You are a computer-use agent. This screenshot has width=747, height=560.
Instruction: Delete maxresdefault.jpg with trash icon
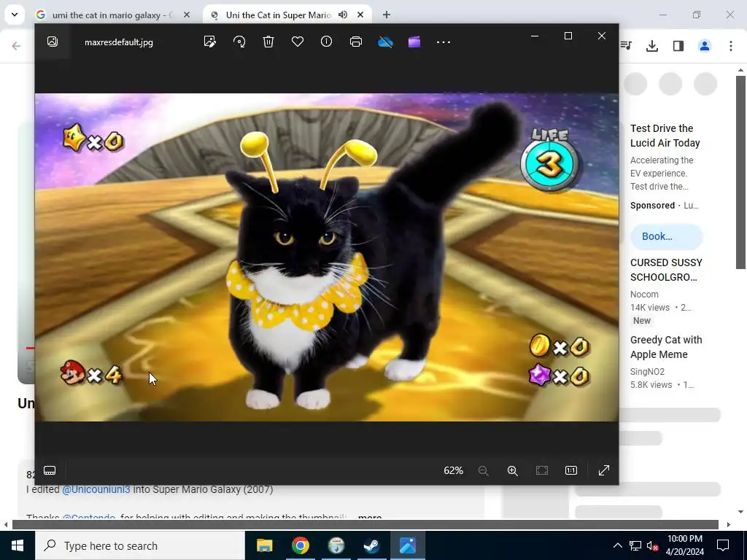tap(268, 42)
